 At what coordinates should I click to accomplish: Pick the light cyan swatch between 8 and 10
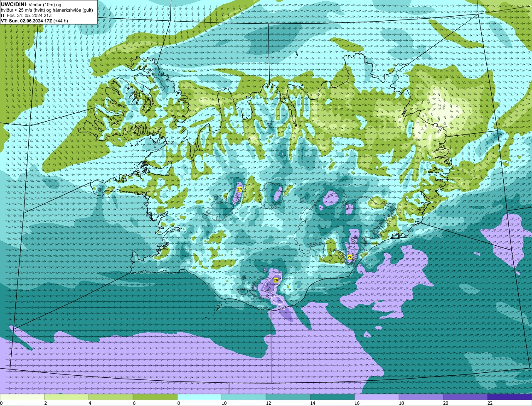(x=199, y=397)
